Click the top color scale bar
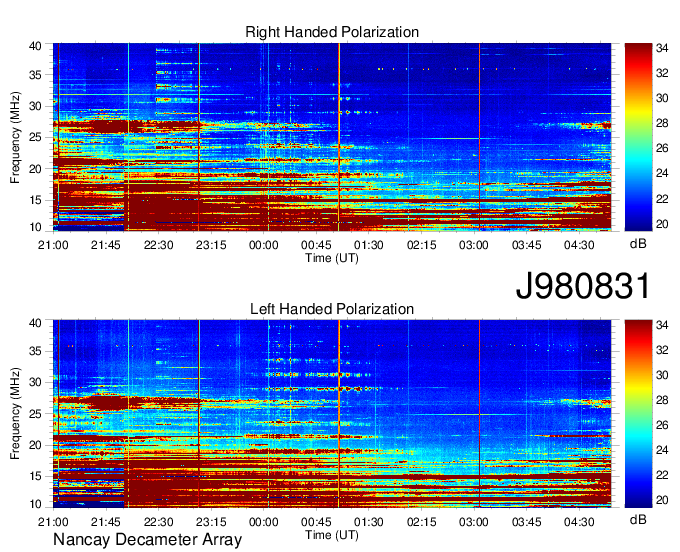Viewport: 680px width, 552px height. [x=638, y=137]
